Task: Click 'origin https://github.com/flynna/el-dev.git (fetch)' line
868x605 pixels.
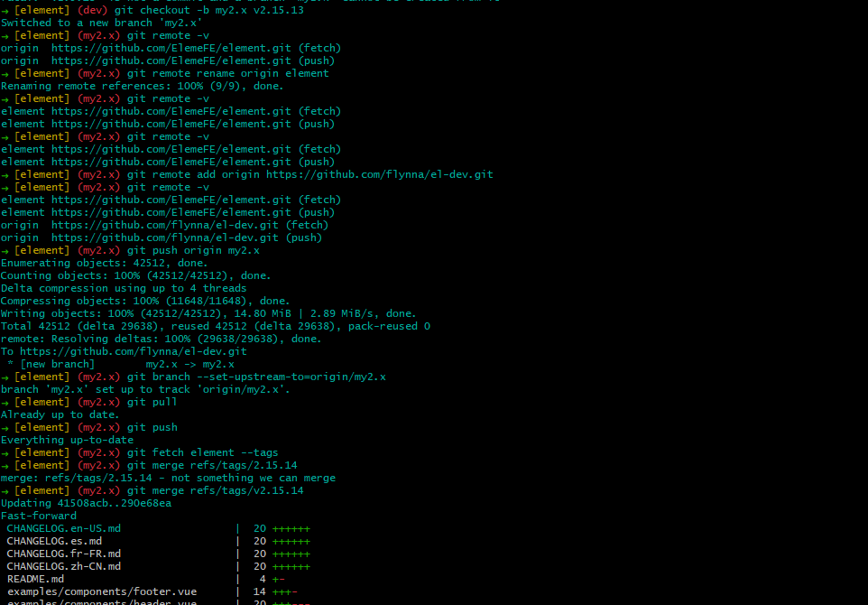Action: [164, 226]
